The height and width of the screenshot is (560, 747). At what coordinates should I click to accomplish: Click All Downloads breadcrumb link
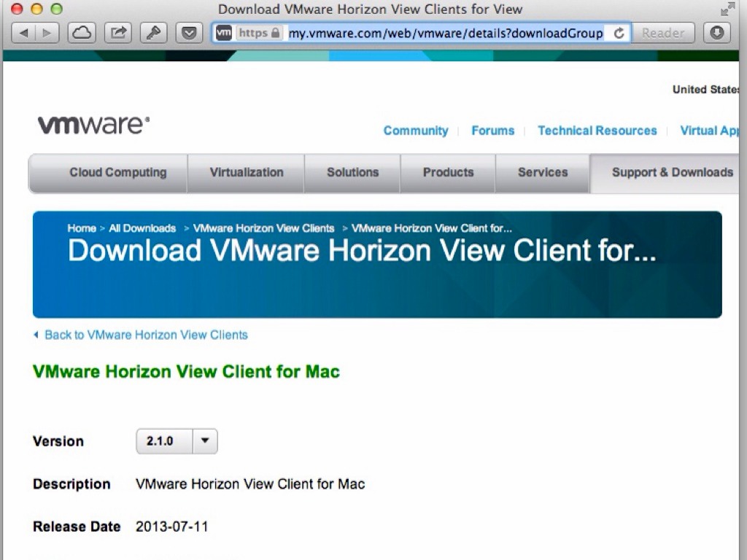[142, 228]
